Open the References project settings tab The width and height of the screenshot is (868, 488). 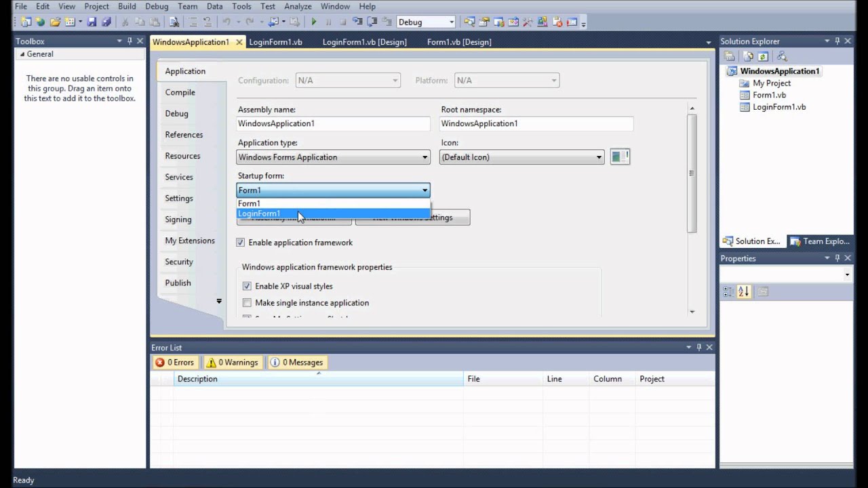pyautogui.click(x=184, y=135)
